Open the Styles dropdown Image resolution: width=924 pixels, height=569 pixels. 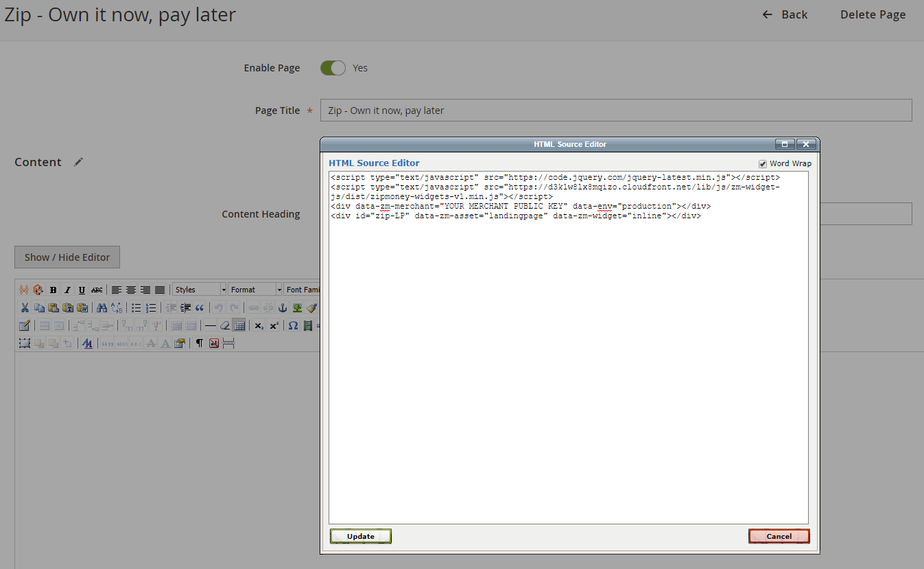tap(200, 290)
